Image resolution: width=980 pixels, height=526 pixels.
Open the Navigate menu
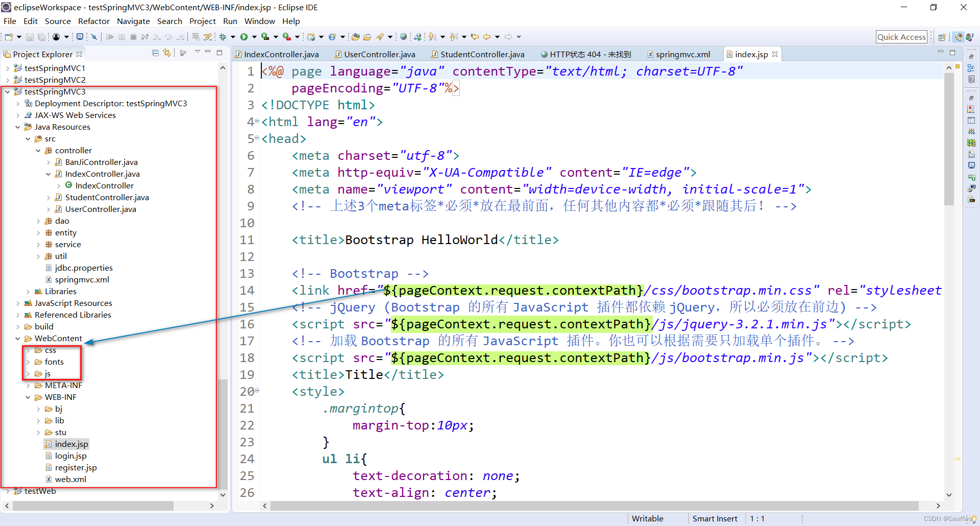click(133, 21)
